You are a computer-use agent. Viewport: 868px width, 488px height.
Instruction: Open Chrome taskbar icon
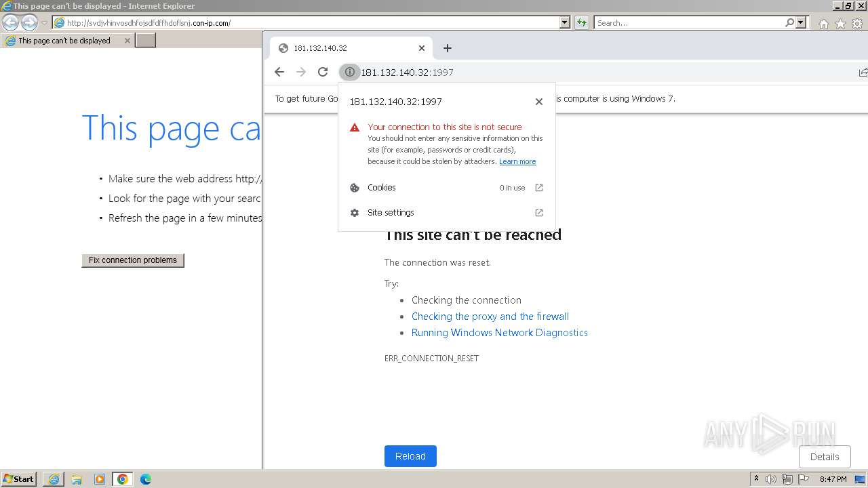coord(123,479)
